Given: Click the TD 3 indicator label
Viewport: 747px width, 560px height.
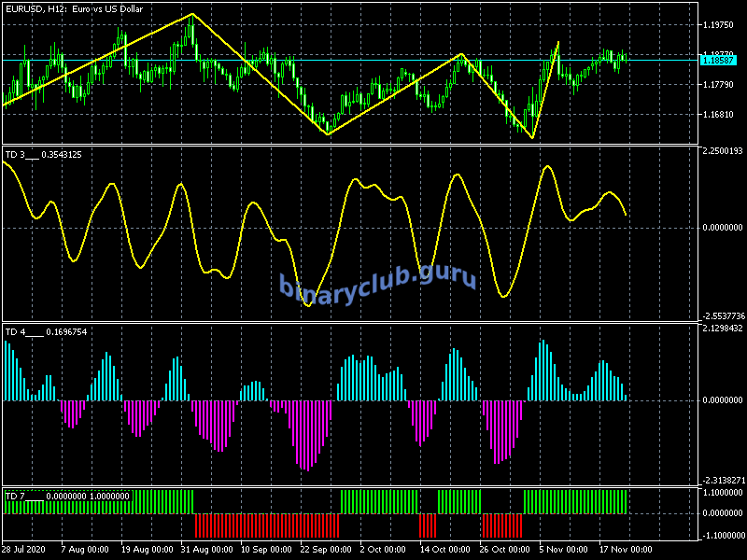Looking at the screenshot, I should (x=43, y=154).
